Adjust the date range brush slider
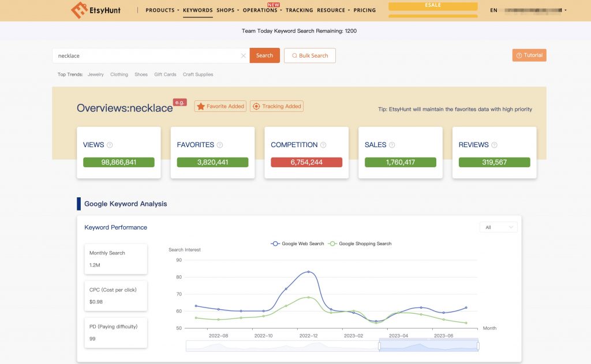The width and height of the screenshot is (591, 364). 428,345
